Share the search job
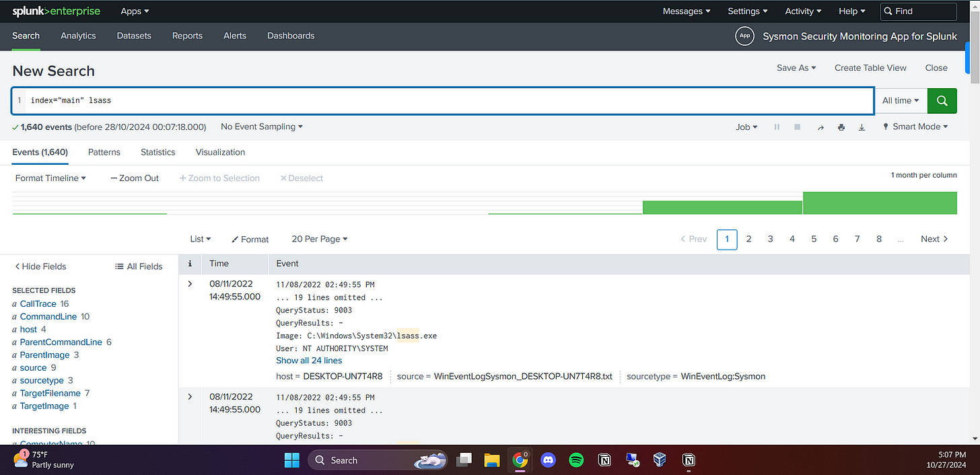This screenshot has width=980, height=475. (x=820, y=127)
